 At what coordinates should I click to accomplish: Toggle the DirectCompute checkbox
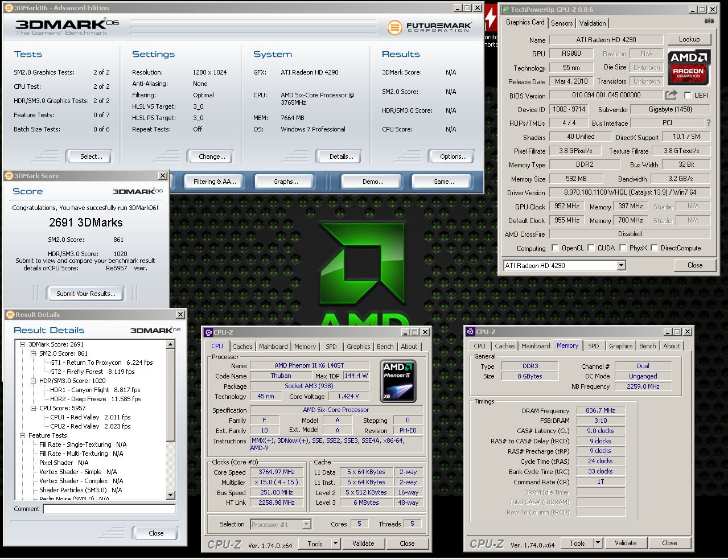[x=654, y=248]
